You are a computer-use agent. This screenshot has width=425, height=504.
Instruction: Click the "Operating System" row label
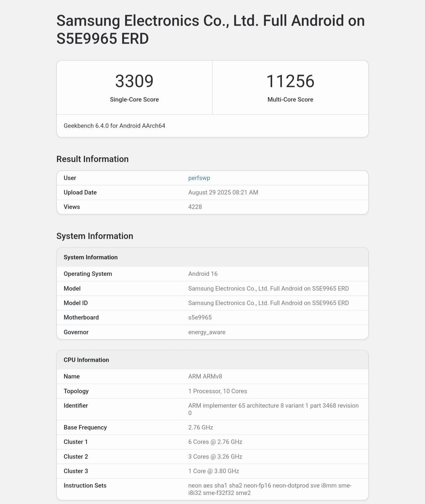tap(88, 274)
